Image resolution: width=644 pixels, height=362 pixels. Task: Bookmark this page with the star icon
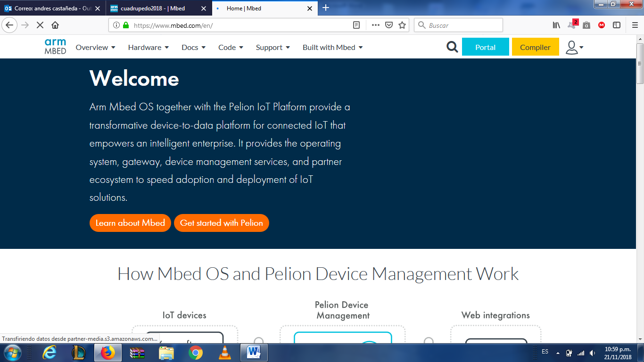402,25
